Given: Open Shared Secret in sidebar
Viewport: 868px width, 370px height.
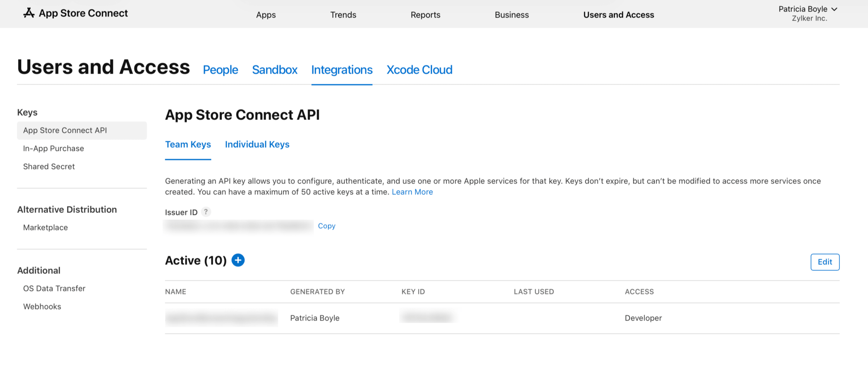Looking at the screenshot, I should point(49,166).
